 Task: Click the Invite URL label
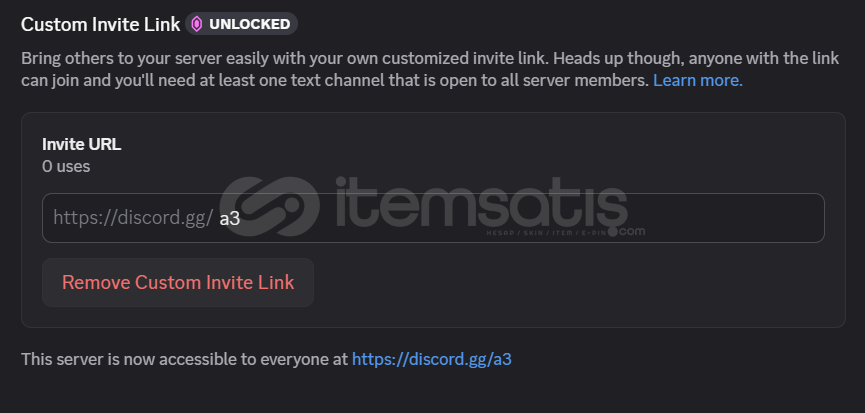click(x=81, y=144)
